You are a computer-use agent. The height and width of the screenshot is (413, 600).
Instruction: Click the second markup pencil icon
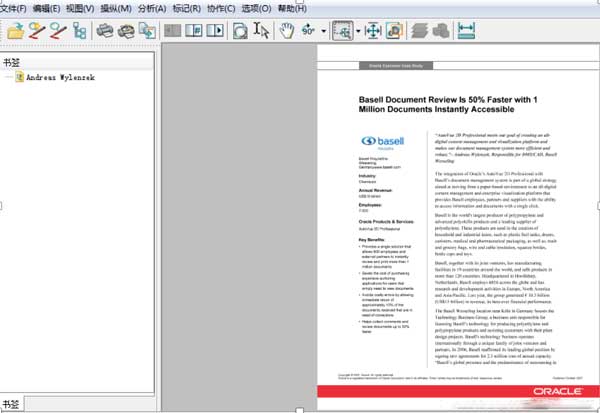click(x=58, y=31)
